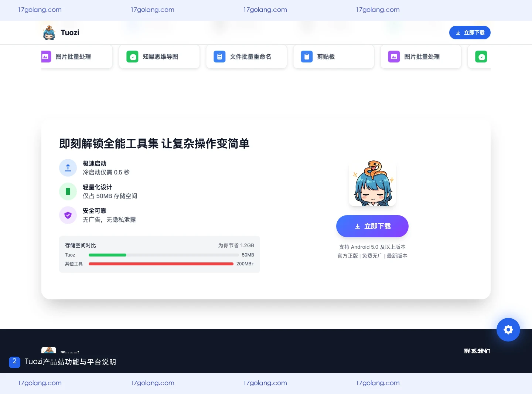Open the 知犀思维导图 green card icon
Viewport: 532px width, 394px height.
point(132,57)
